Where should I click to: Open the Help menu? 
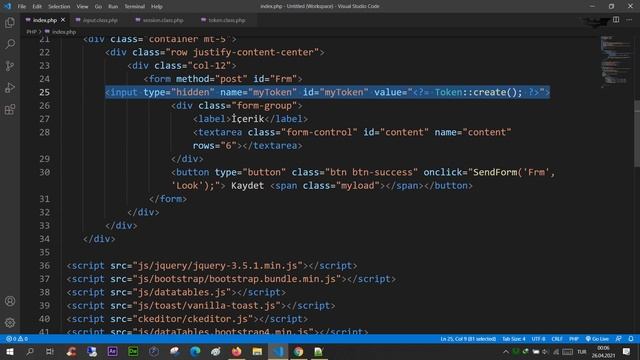click(157, 7)
